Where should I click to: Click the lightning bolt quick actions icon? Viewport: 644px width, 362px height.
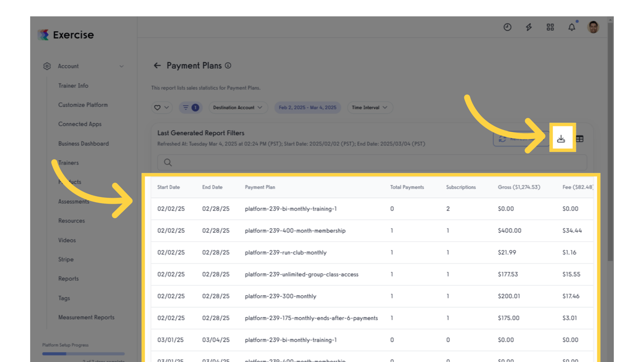click(x=529, y=27)
